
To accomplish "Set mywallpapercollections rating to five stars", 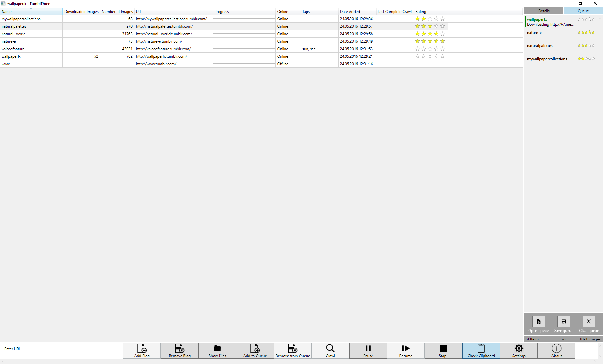I will (443, 19).
